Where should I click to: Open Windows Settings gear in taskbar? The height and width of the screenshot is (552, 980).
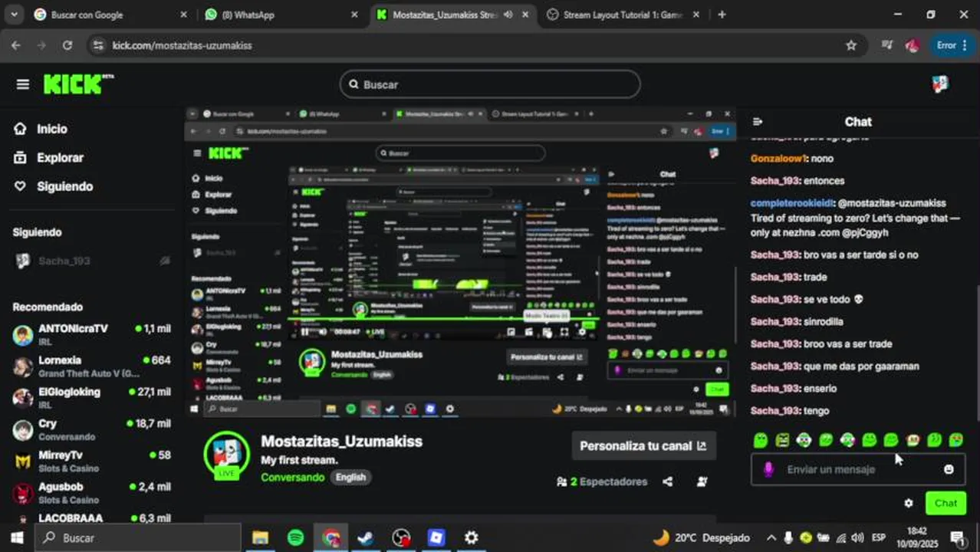pos(472,537)
